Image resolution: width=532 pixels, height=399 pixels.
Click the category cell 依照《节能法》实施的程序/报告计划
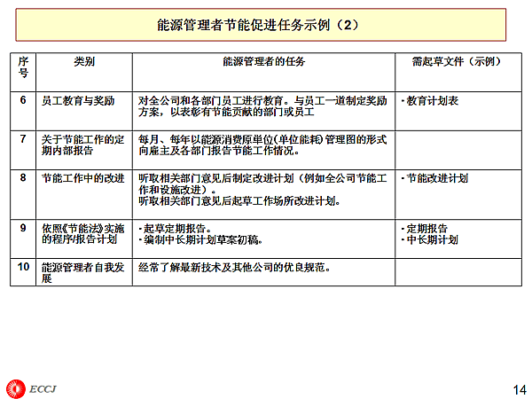pos(84,239)
